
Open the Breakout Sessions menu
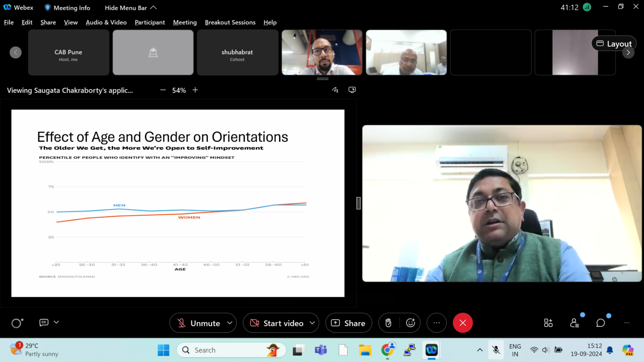click(230, 23)
